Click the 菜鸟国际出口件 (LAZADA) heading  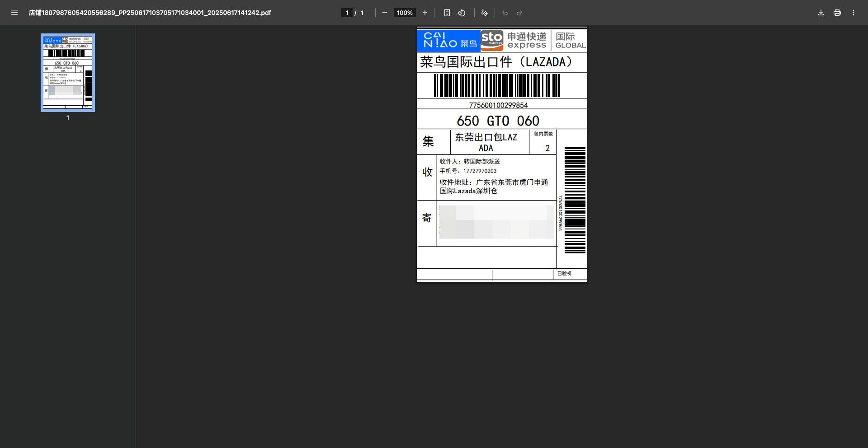click(496, 62)
